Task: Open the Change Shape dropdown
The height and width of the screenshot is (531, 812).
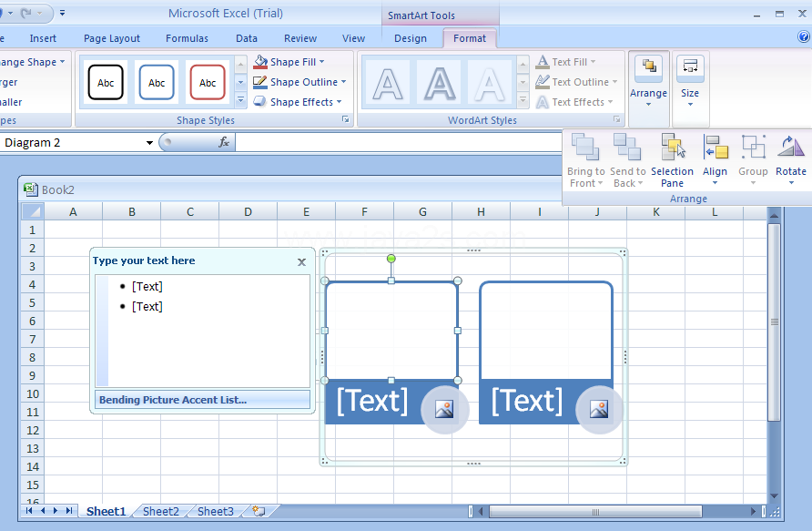Action: [x=32, y=62]
